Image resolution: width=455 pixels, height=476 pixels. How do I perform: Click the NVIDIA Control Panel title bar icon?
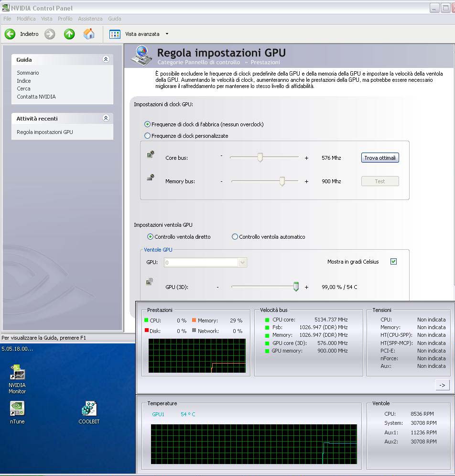(5, 8)
